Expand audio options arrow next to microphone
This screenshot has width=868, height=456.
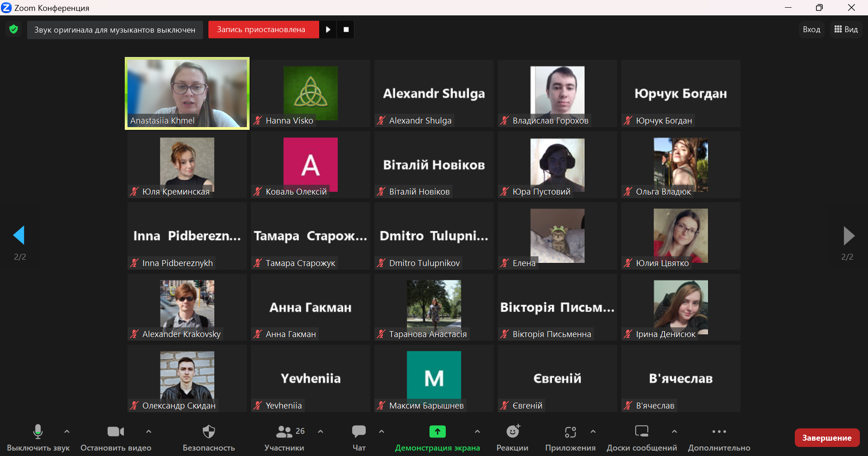point(67,432)
